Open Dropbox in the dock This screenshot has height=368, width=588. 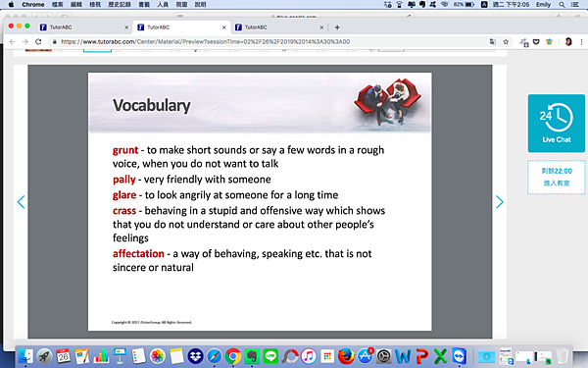click(x=195, y=356)
